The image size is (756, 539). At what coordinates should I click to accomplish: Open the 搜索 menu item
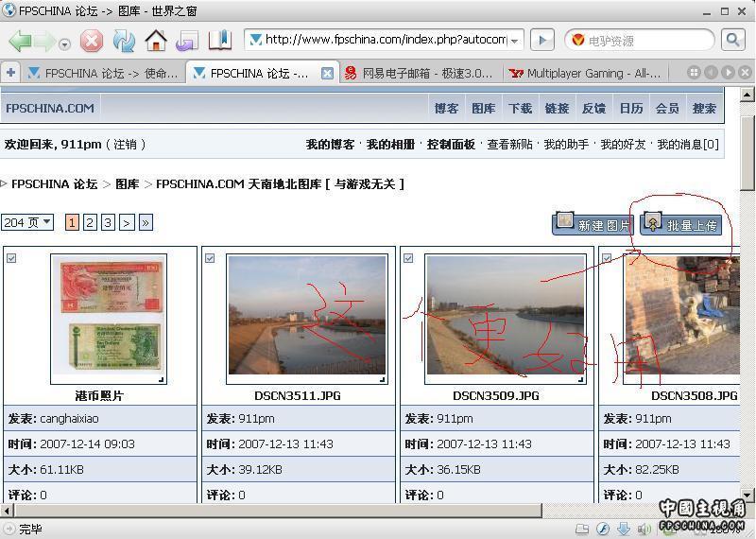[704, 109]
